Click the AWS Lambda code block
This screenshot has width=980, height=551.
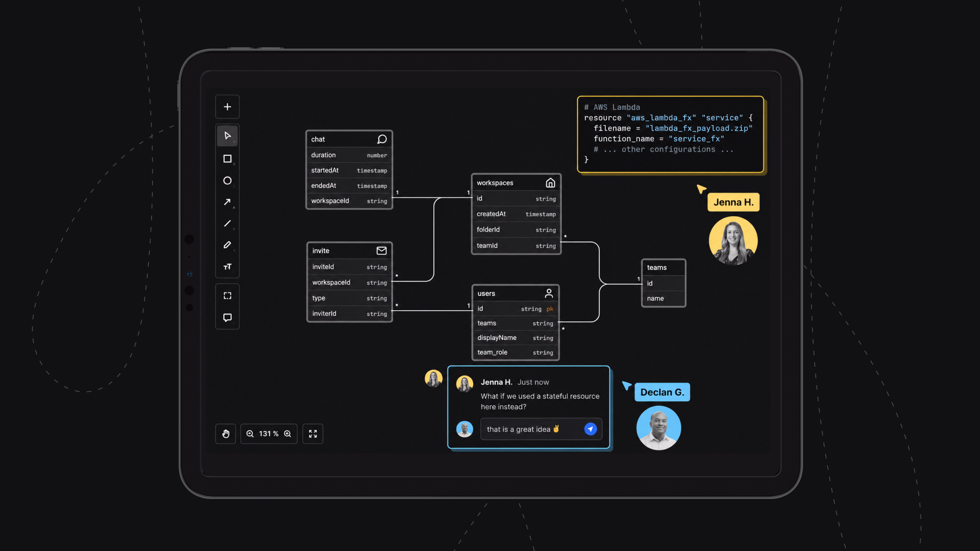coord(670,134)
